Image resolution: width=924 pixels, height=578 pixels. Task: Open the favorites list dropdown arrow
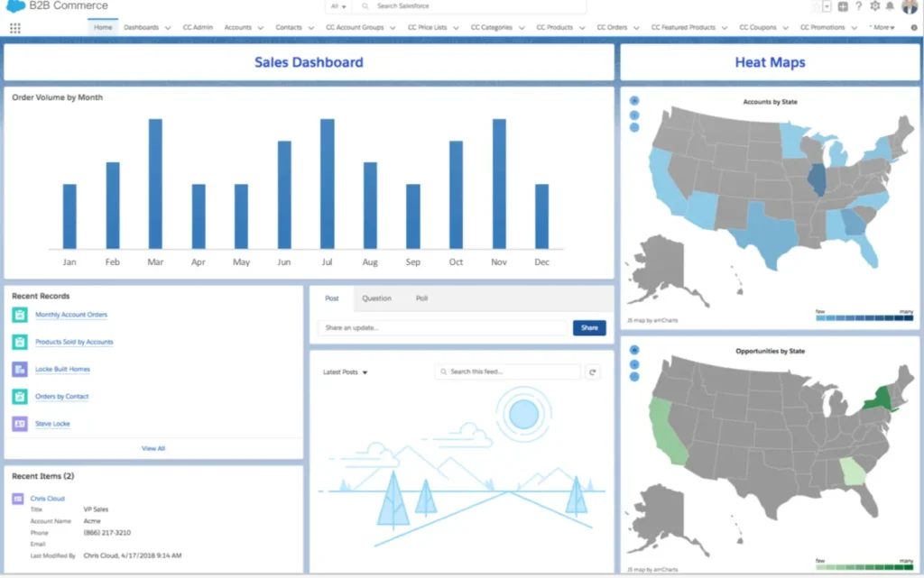click(x=827, y=6)
